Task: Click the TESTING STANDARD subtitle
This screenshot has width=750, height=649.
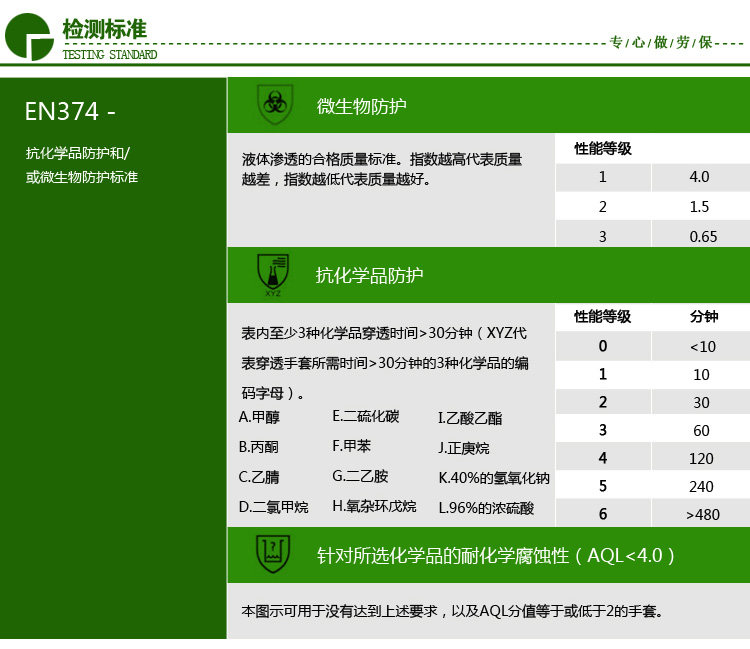Action: click(x=110, y=55)
